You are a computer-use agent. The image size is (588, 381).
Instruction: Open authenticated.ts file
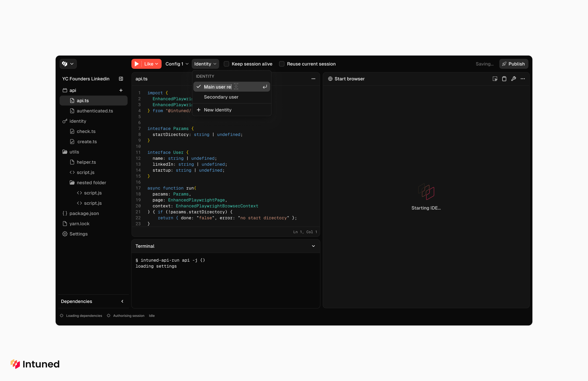[93, 111]
